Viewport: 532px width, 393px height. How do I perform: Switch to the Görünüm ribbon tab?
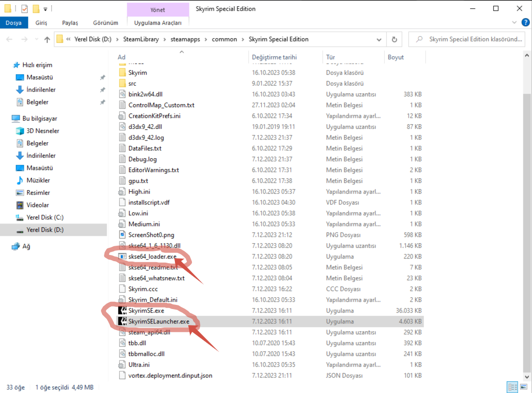click(x=105, y=23)
